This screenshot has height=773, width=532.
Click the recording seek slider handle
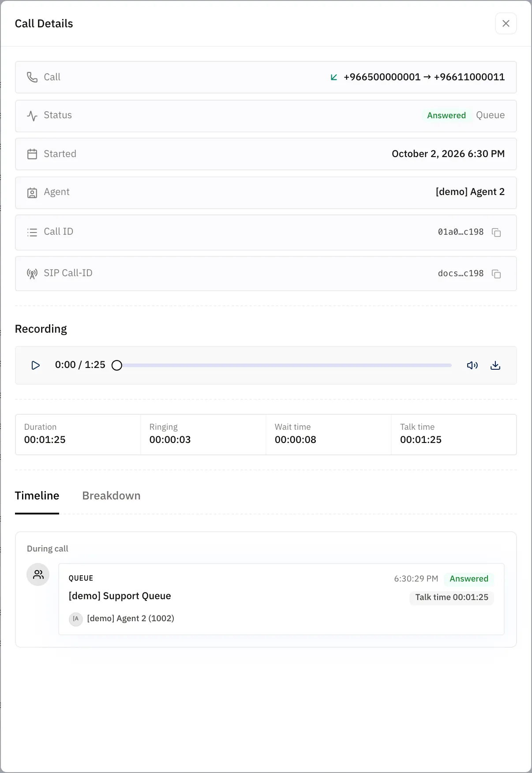click(117, 365)
